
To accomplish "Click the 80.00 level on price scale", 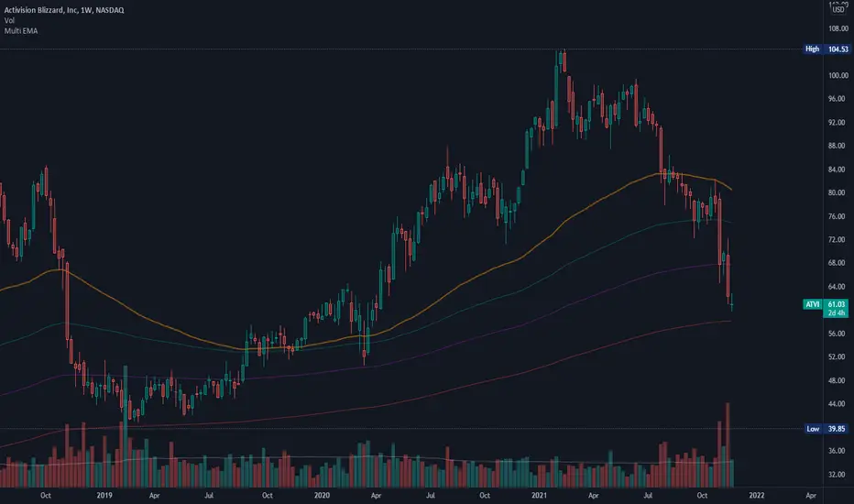I will (837, 192).
